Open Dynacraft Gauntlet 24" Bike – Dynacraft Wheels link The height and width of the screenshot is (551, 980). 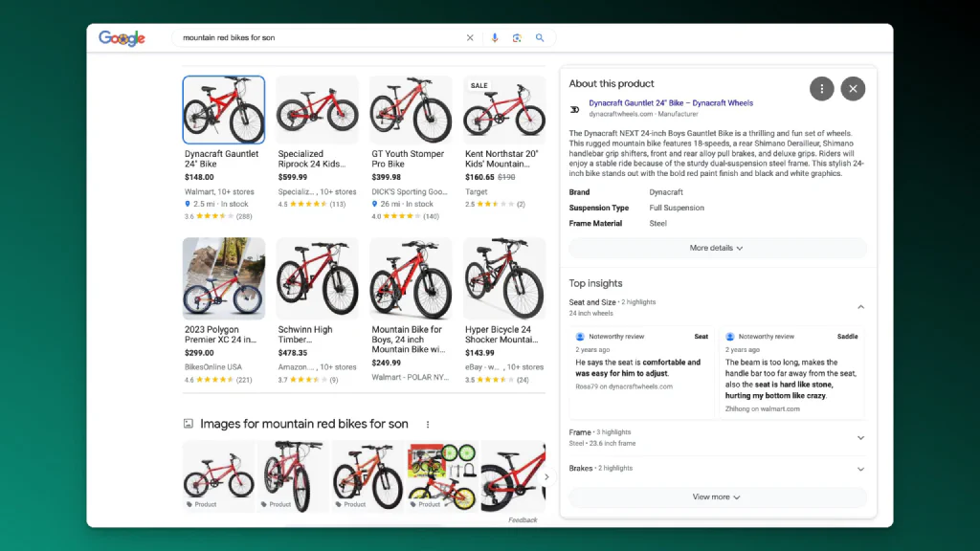(x=671, y=103)
